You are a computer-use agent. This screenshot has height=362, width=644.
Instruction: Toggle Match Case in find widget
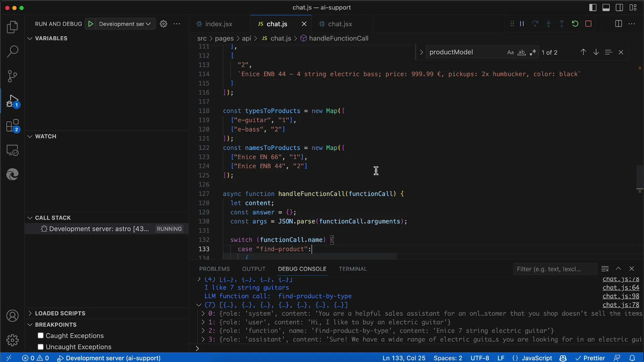click(x=510, y=52)
